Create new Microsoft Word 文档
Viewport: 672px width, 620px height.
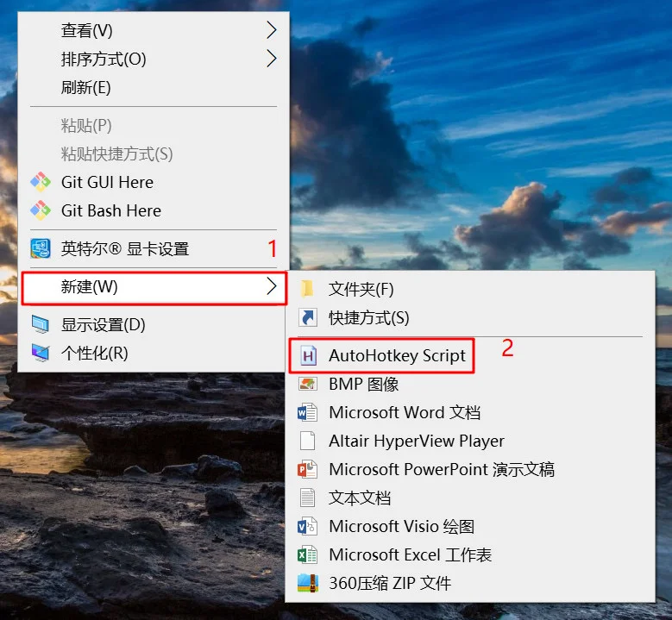click(470, 413)
